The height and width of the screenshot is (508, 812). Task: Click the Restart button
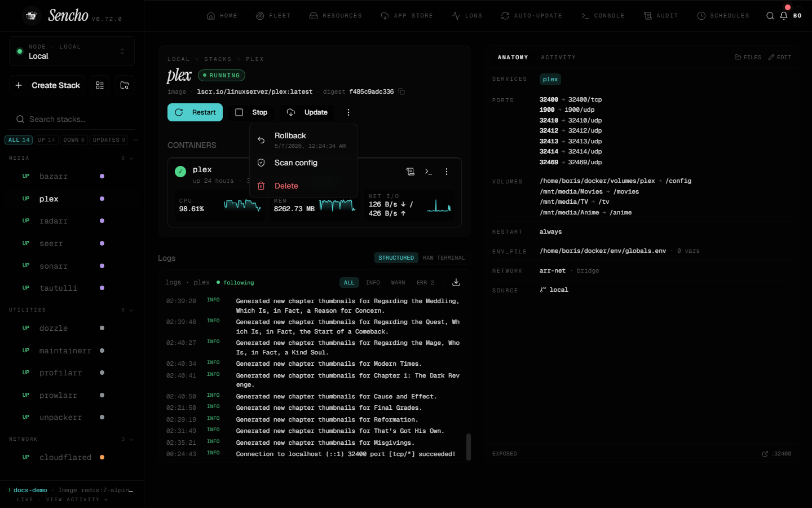coord(195,112)
